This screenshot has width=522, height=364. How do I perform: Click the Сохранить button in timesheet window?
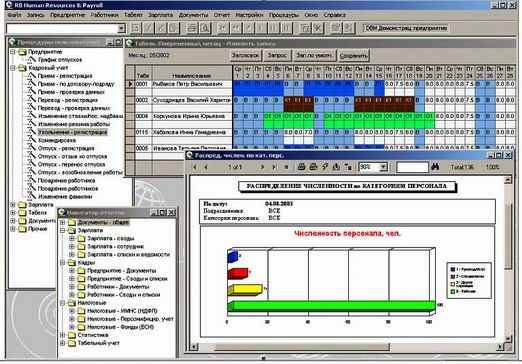point(353,56)
